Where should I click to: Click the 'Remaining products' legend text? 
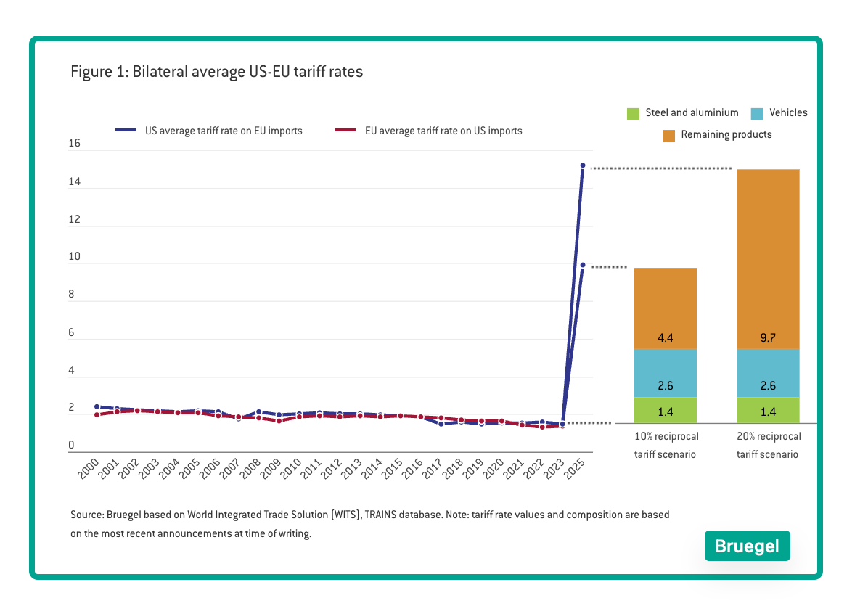coord(726,134)
